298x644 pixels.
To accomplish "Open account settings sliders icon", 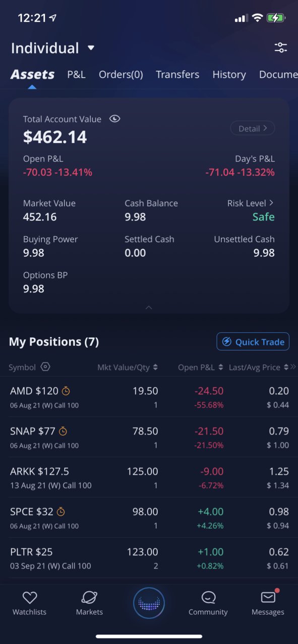I will [x=281, y=48].
